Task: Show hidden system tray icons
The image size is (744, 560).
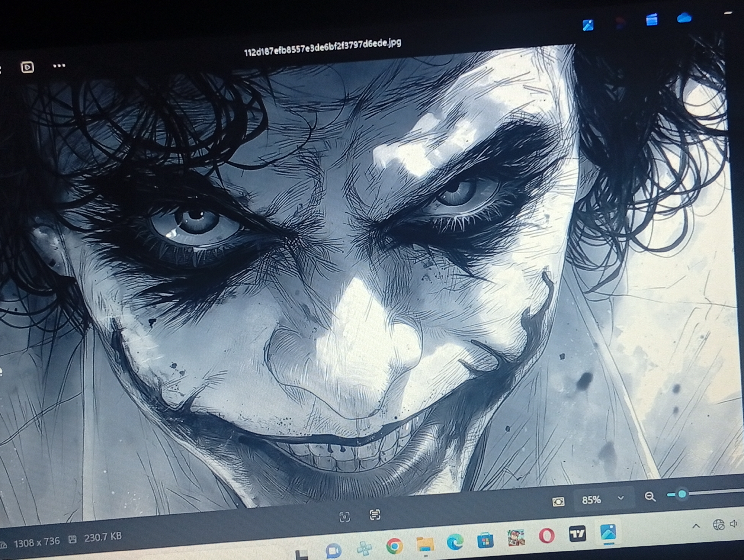Action: click(696, 526)
